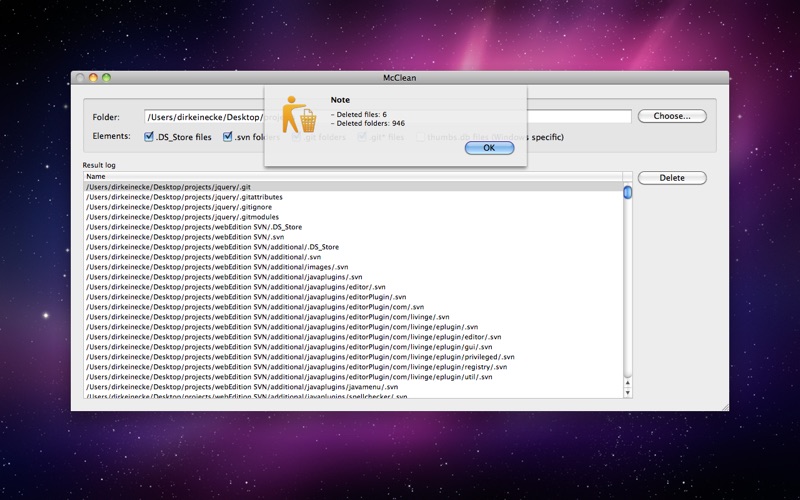Click the scroll down arrow in result log
Image resolution: width=800 pixels, height=500 pixels.
(x=628, y=393)
